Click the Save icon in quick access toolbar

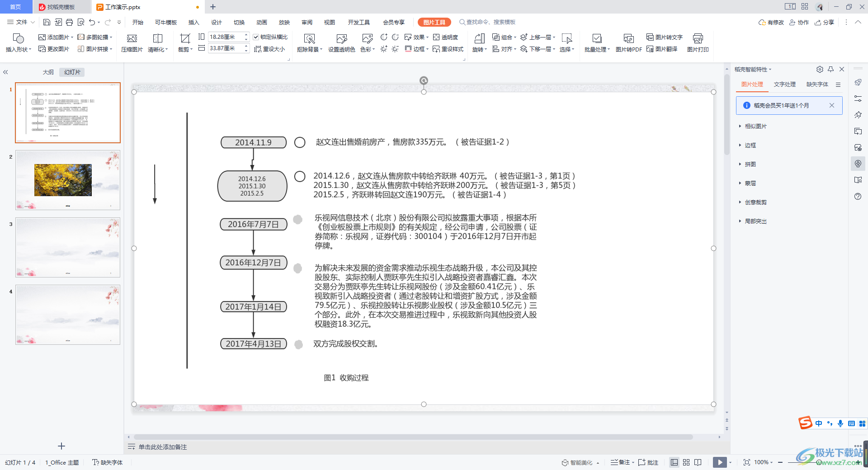[x=47, y=22]
